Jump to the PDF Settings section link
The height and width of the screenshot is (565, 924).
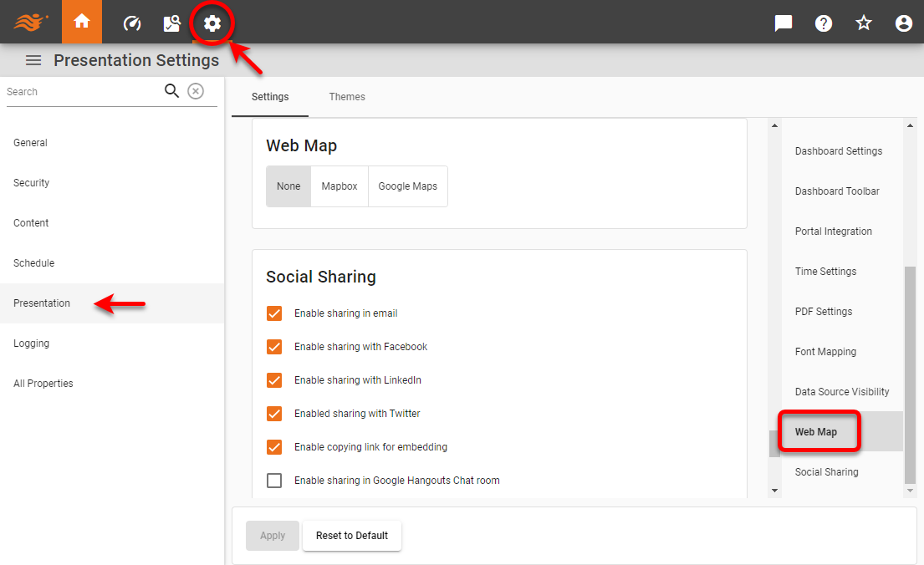824,312
